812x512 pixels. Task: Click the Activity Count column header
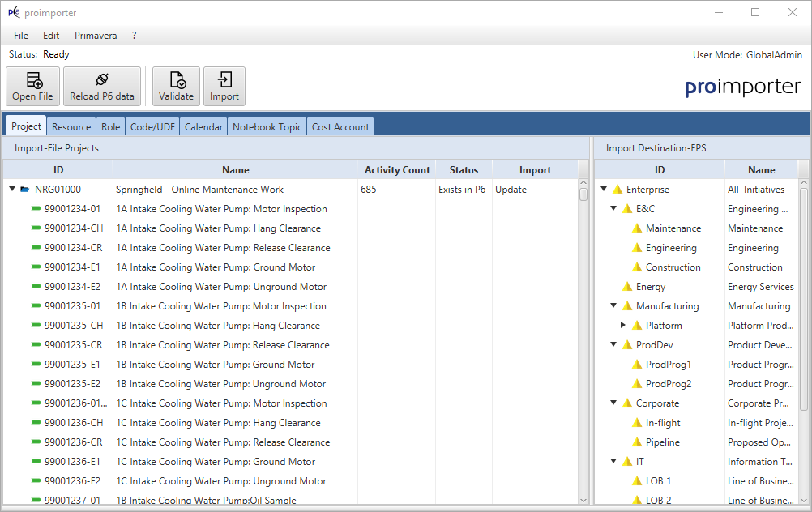(x=397, y=170)
